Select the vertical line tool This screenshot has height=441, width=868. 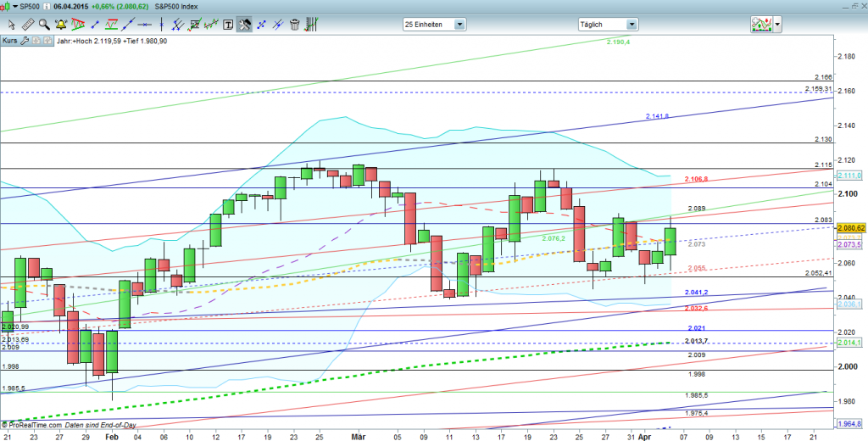pyautogui.click(x=162, y=25)
